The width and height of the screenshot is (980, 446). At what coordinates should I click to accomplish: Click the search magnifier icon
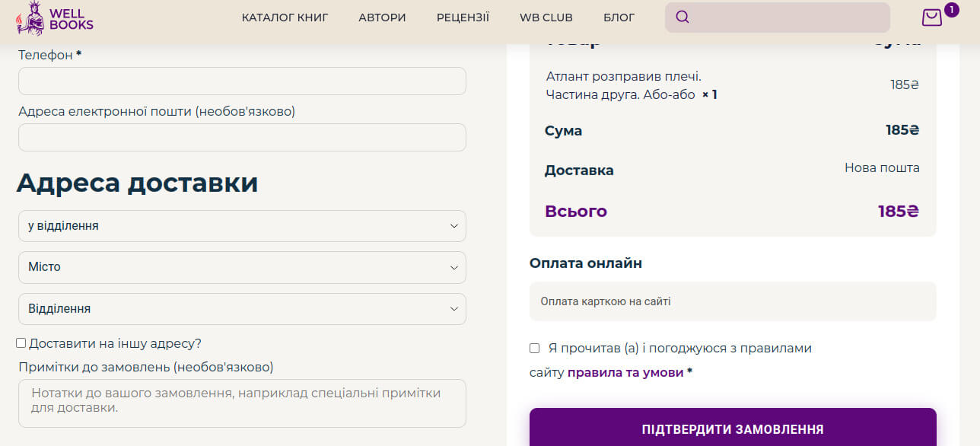[682, 18]
